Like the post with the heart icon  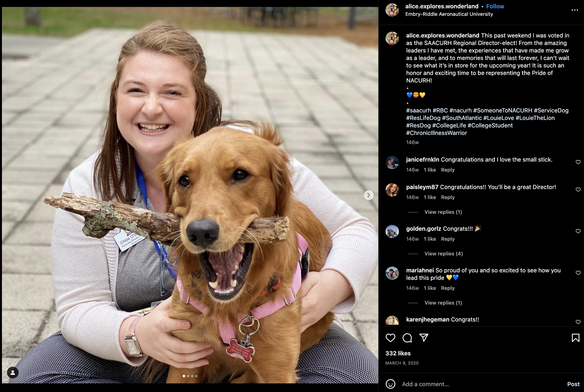(390, 338)
